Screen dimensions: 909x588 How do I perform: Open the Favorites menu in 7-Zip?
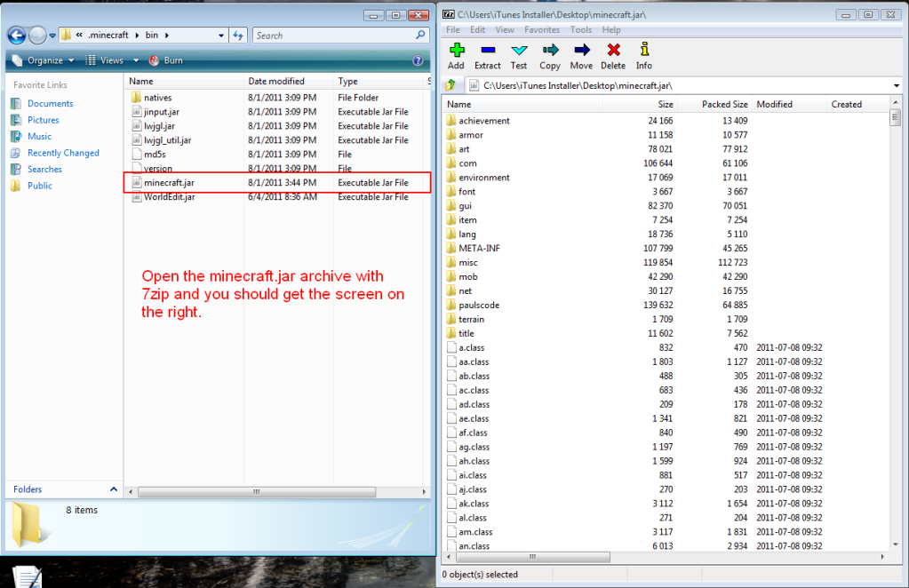[542, 29]
